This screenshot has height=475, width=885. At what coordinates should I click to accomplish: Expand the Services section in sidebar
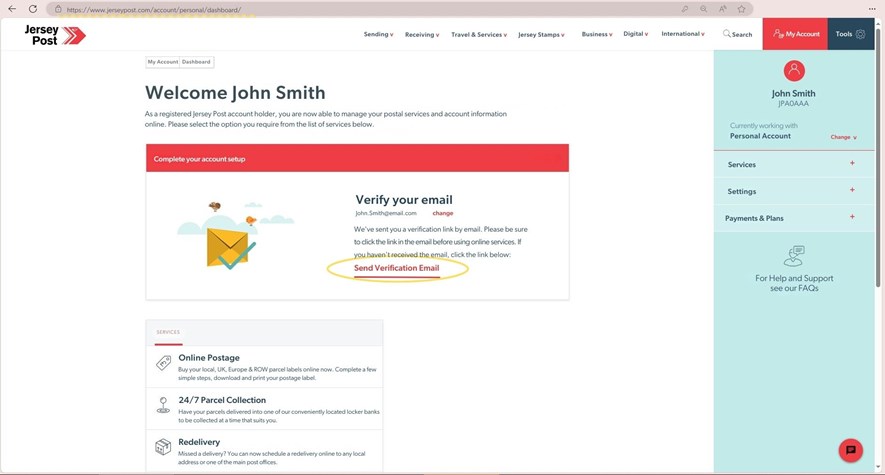click(x=852, y=163)
